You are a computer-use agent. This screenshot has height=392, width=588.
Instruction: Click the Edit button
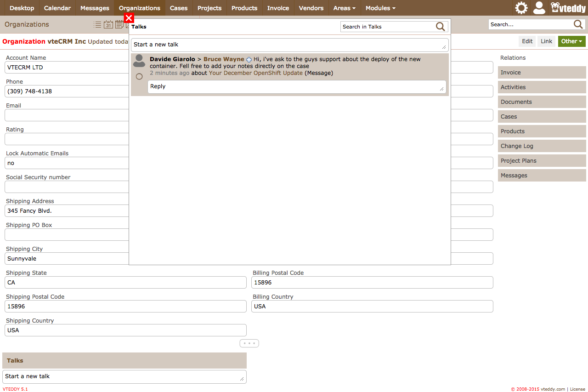click(526, 41)
